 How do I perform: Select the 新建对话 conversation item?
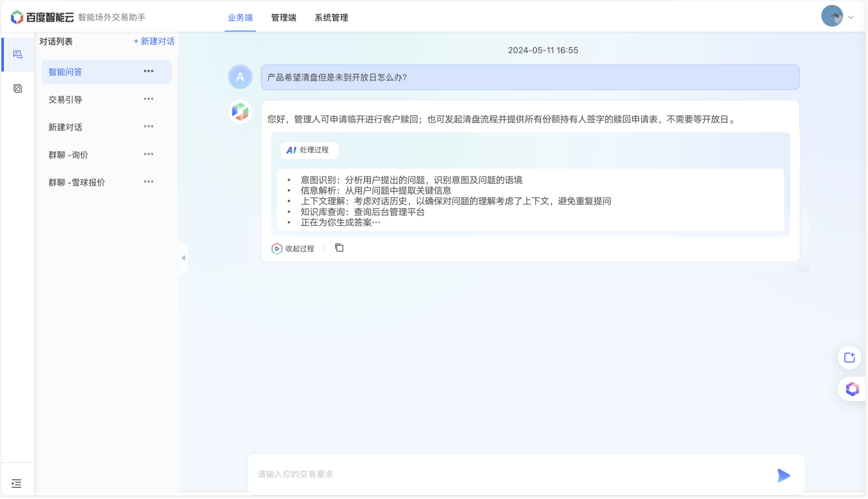click(106, 127)
